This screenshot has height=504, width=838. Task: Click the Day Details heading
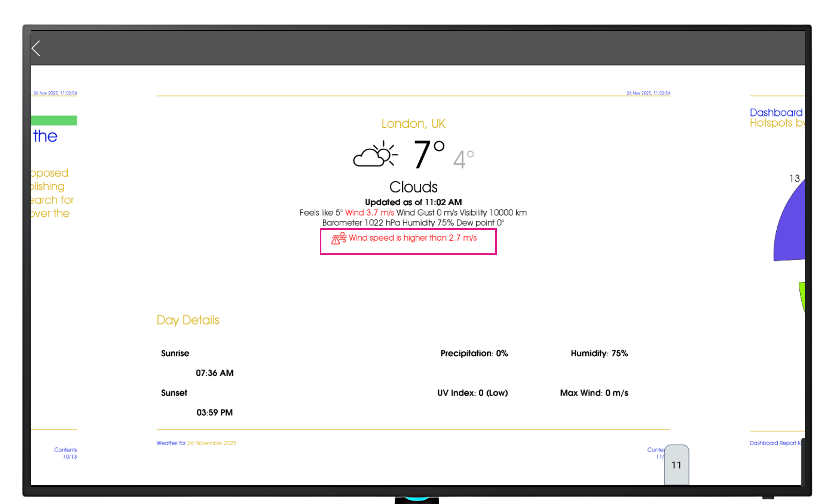[188, 320]
